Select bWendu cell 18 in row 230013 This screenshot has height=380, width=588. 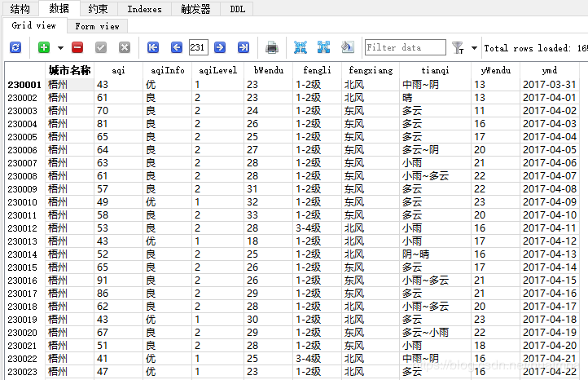pos(269,241)
